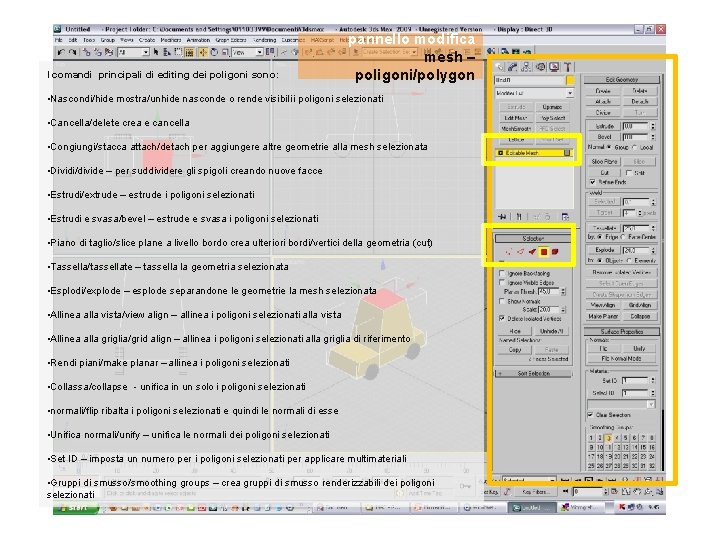Toggle the Split checkbox next to Cut
This screenshot has height=540, width=720.
(x=629, y=173)
